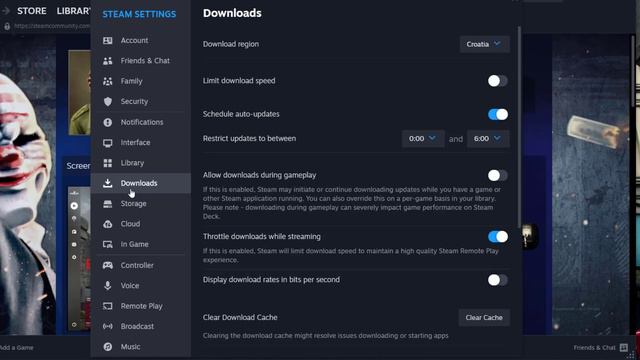Image resolution: width=640 pixels, height=360 pixels.
Task: Select Library settings section
Action: tap(141, 163)
